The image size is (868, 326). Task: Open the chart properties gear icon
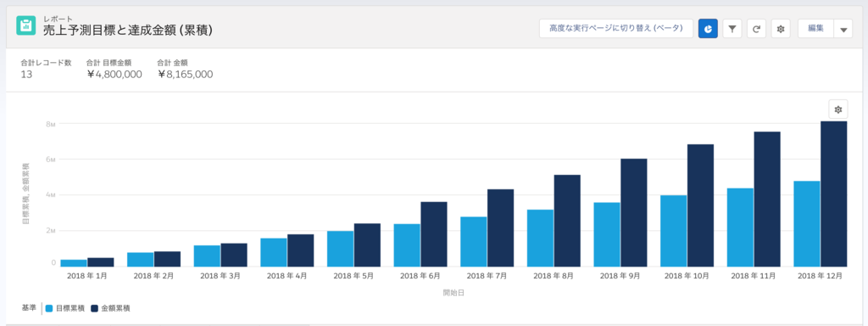click(838, 110)
